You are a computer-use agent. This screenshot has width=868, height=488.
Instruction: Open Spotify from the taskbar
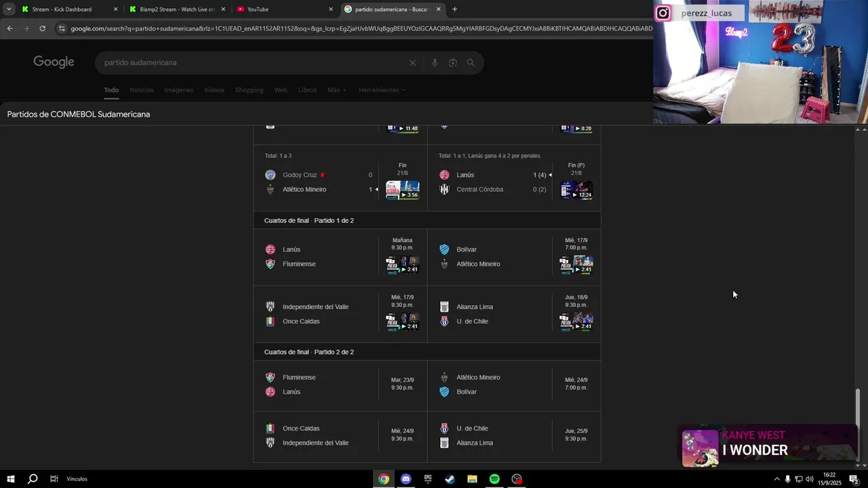click(494, 479)
